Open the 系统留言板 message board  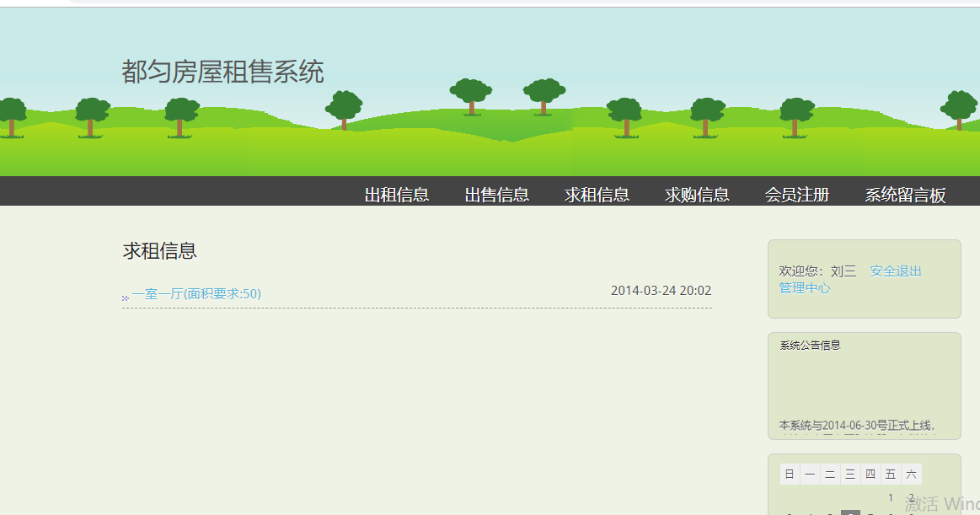coord(905,195)
